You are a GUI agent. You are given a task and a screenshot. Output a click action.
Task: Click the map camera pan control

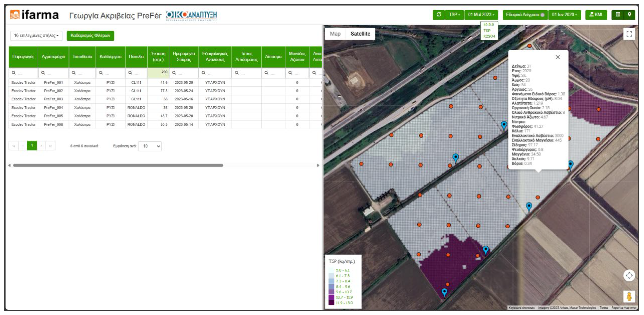click(629, 275)
